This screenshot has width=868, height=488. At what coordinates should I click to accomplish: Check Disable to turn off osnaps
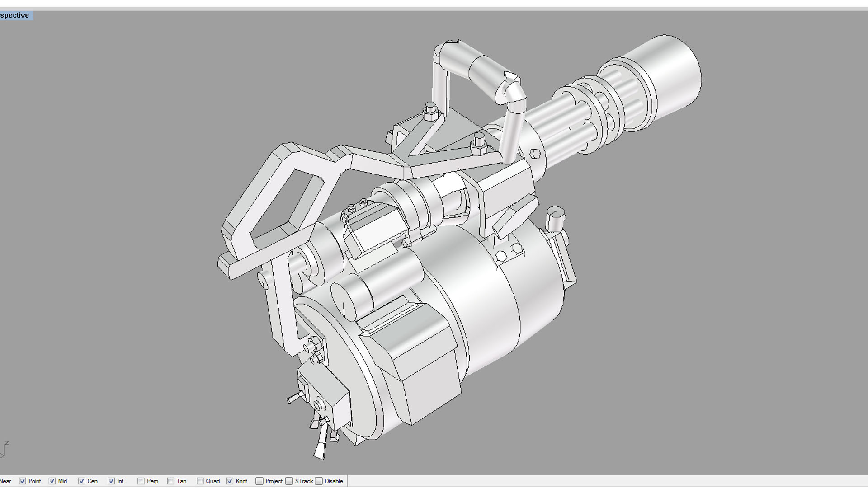(x=319, y=481)
